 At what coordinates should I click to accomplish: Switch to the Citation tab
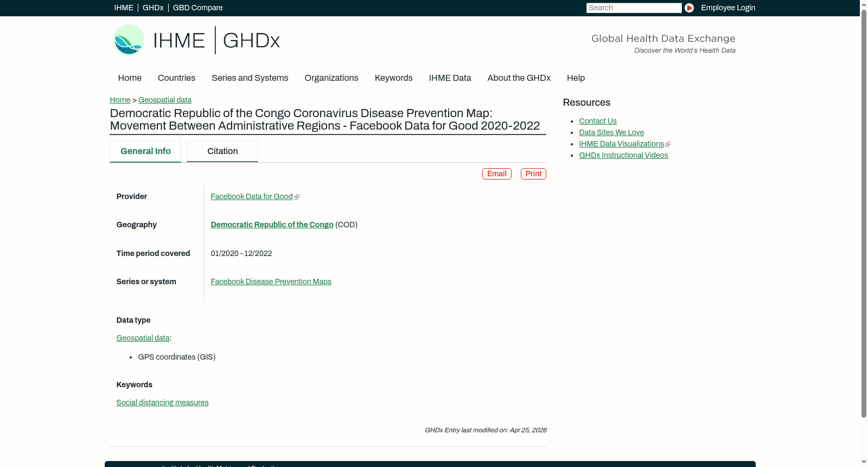point(222,151)
